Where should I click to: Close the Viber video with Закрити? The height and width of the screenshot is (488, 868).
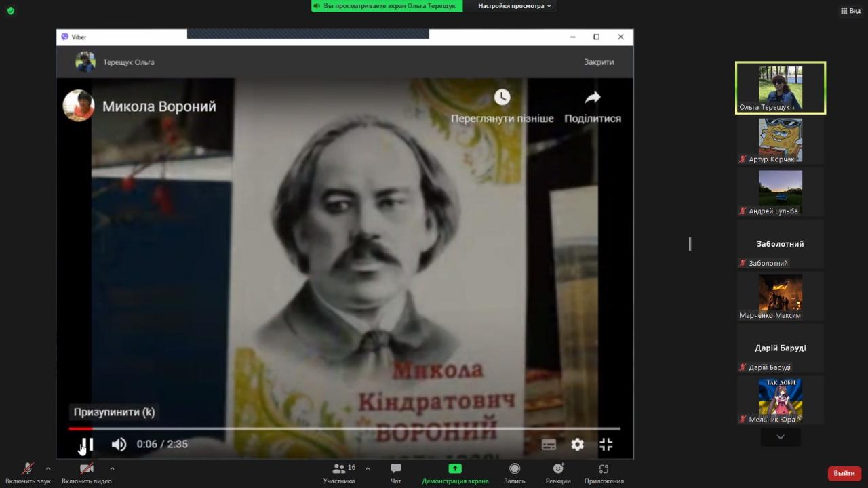point(599,62)
